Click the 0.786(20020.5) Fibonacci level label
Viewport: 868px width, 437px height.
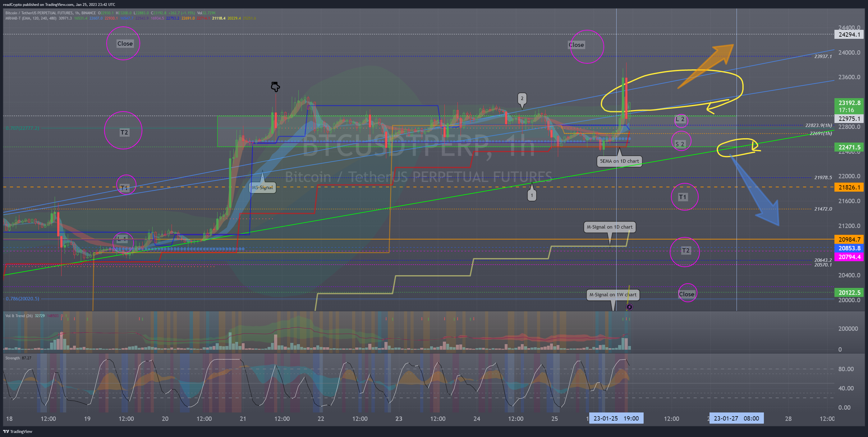click(x=22, y=298)
